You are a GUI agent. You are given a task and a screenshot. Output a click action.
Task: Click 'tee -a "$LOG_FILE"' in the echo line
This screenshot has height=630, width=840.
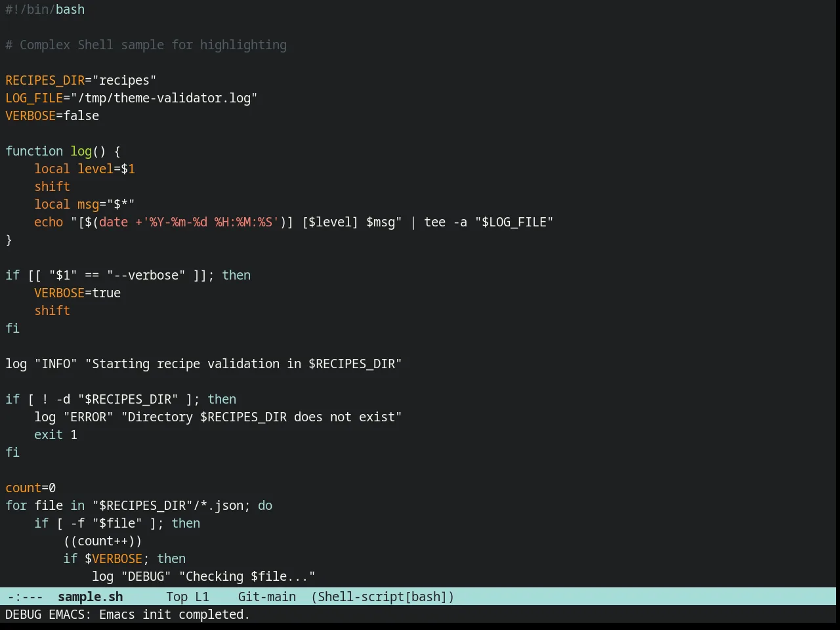click(x=489, y=222)
